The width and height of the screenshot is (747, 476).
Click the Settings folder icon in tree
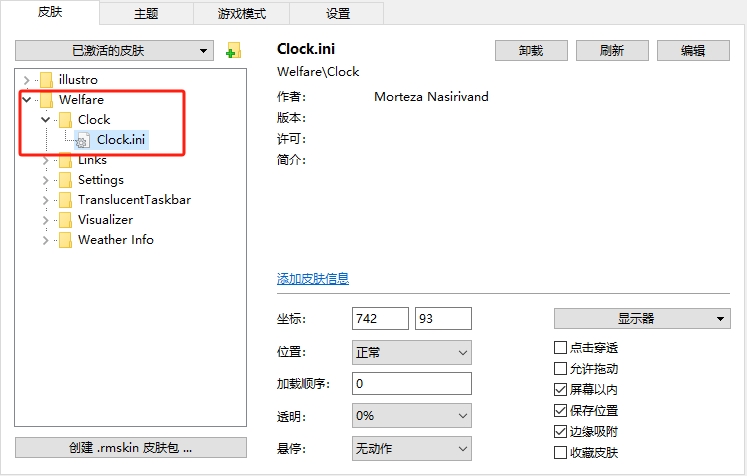(65, 180)
